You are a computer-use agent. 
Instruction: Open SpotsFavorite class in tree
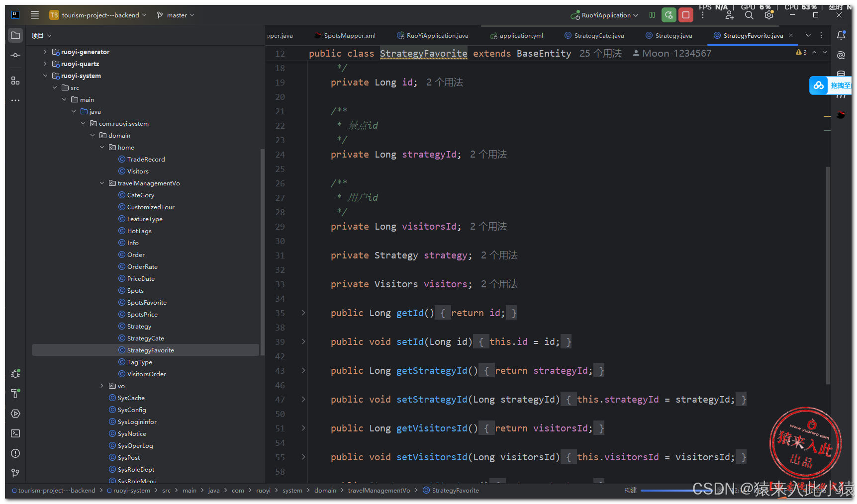click(x=147, y=302)
